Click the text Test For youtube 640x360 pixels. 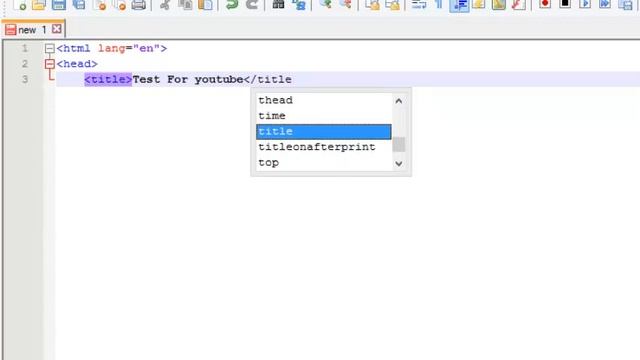click(188, 79)
